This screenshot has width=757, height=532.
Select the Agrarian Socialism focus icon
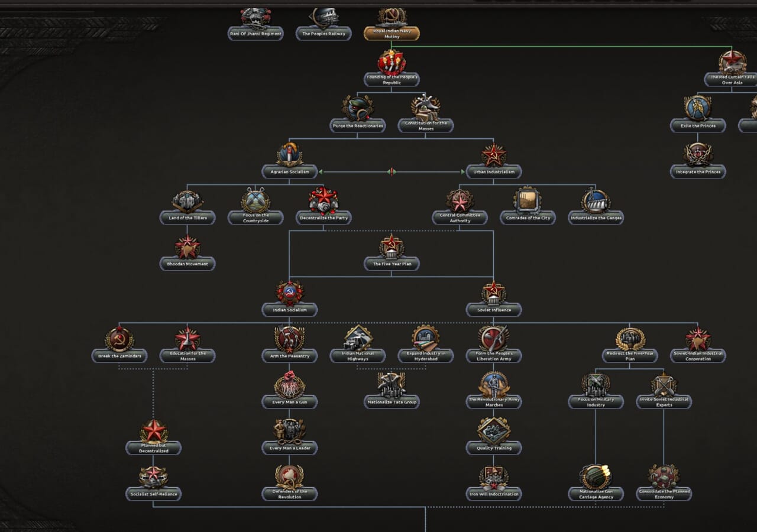pyautogui.click(x=290, y=155)
